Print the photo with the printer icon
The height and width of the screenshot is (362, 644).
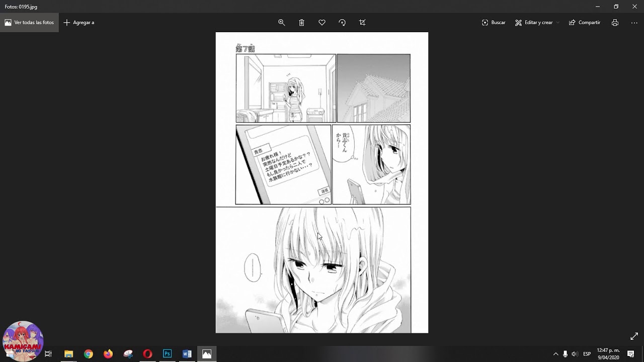tap(615, 23)
